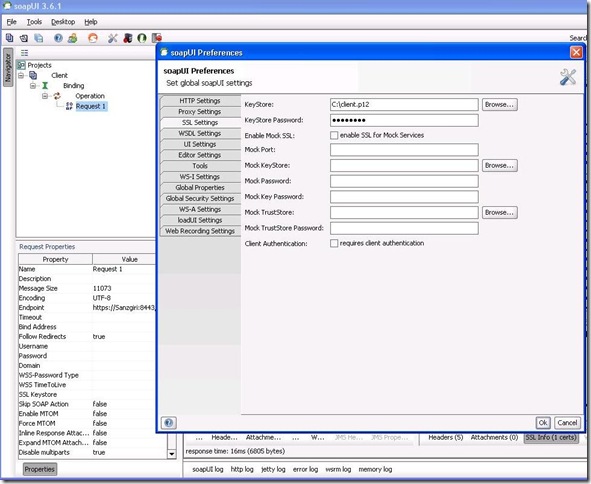Open response Attachments (0) tab
Viewport: 591px width, 484px height.
494,438
